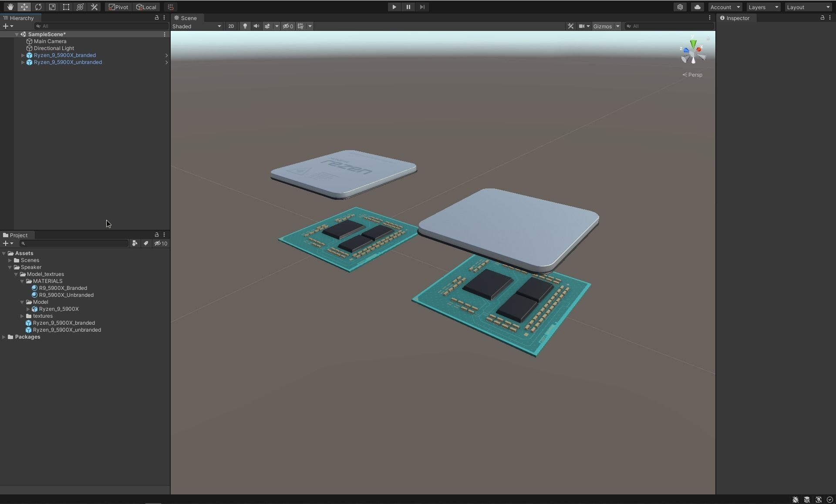
Task: Click the Play button
Action: [394, 7]
